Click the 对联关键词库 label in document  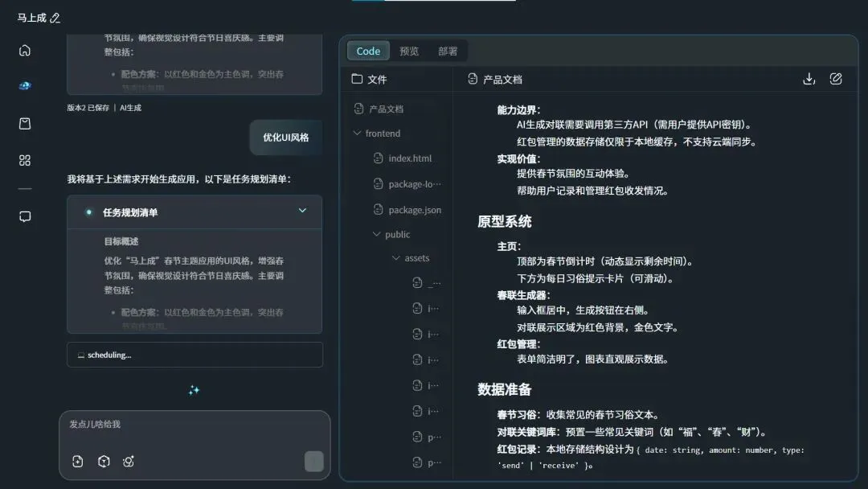526,433
